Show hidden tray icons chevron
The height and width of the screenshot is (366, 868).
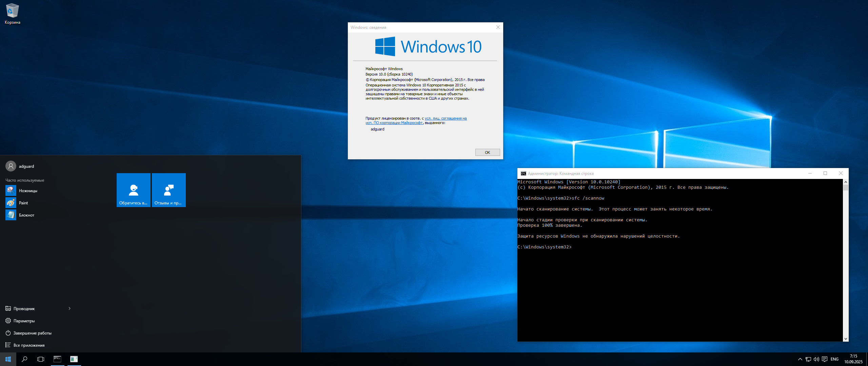(x=800, y=359)
